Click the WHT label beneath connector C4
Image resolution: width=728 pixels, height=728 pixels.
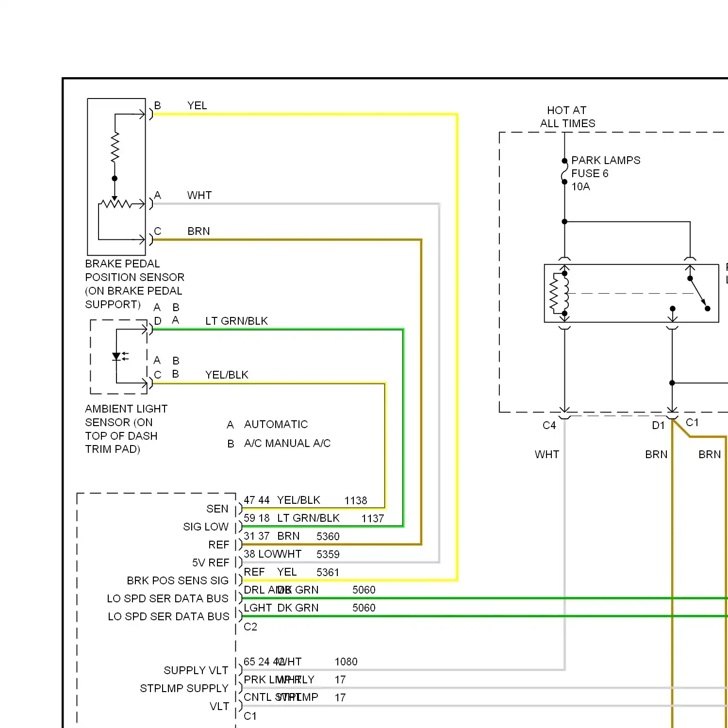(547, 454)
